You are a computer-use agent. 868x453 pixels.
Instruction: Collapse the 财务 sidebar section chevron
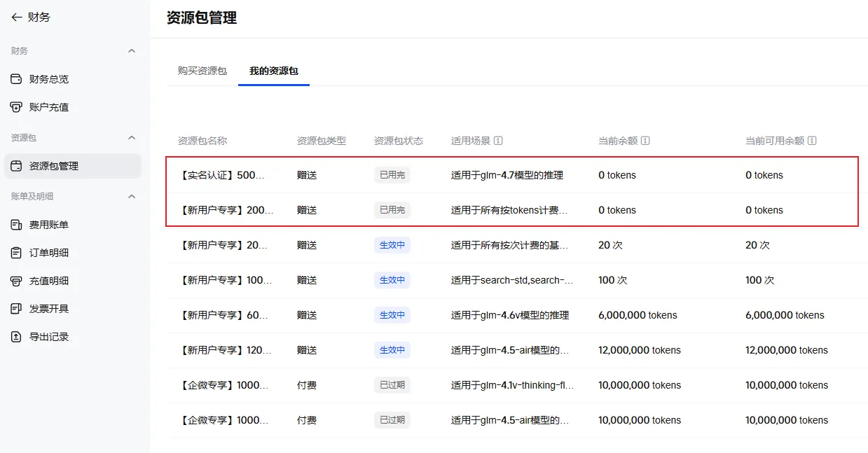coord(132,51)
